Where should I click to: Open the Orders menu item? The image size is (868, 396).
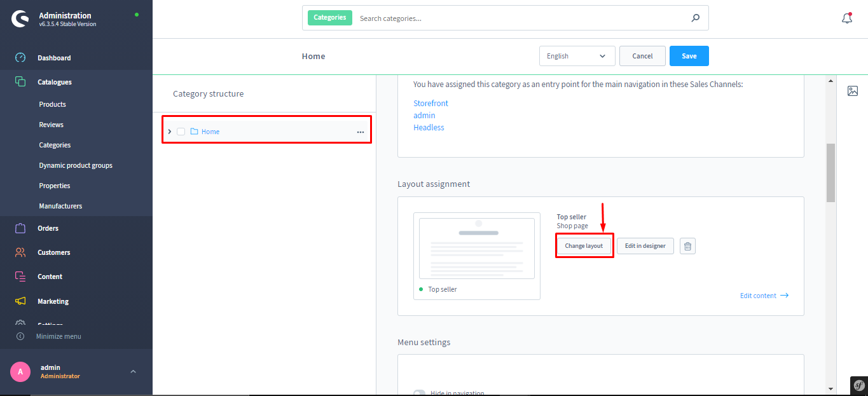48,228
